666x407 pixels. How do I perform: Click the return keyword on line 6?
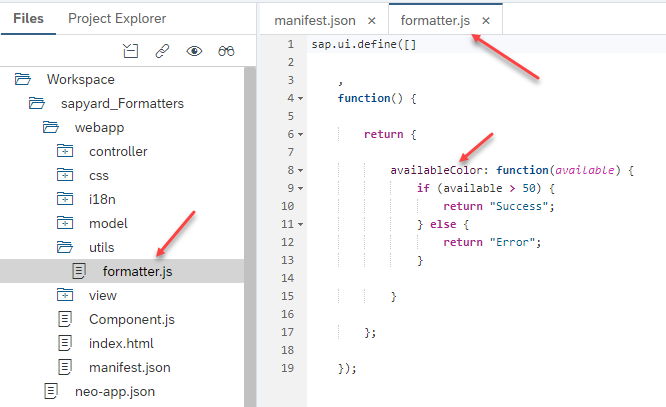[384, 134]
